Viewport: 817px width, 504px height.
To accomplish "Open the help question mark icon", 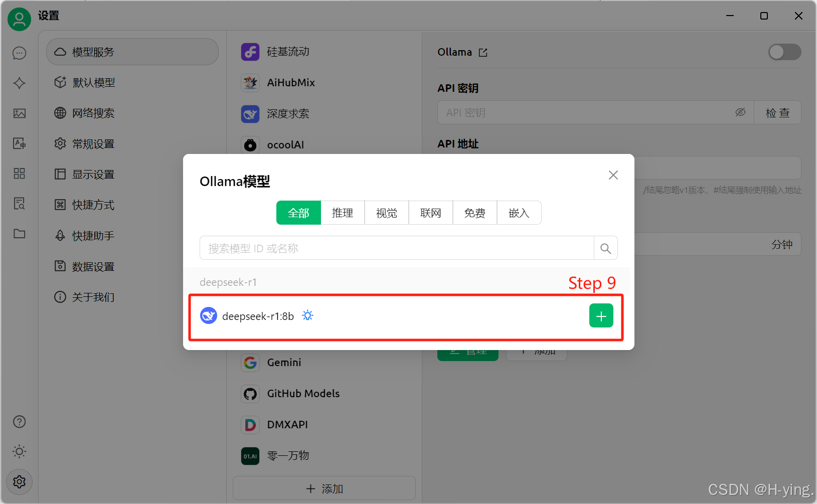I will click(x=19, y=422).
